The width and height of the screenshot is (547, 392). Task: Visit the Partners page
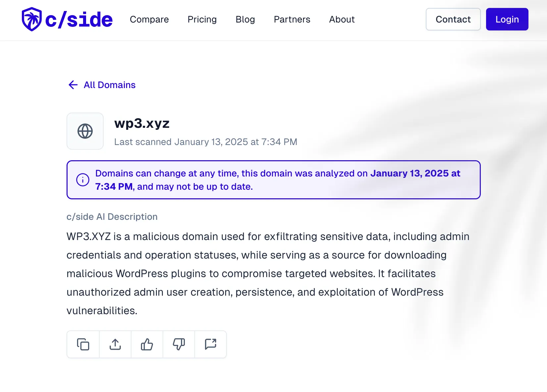(x=292, y=20)
